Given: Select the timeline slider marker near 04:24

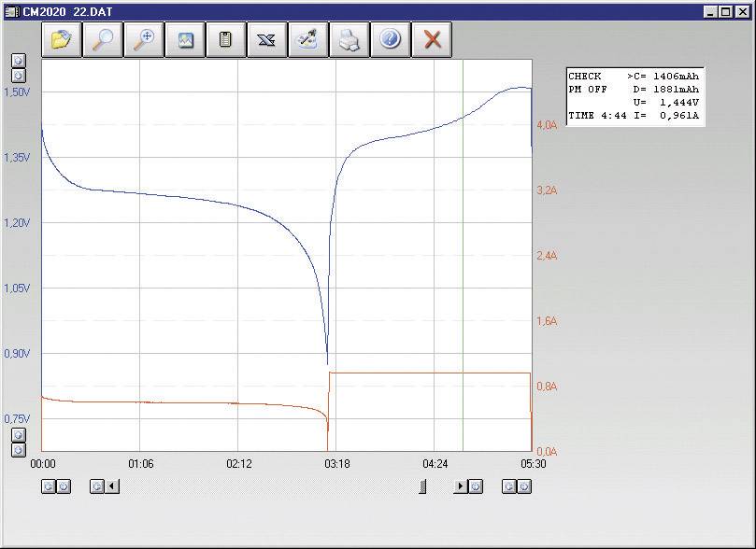Looking at the screenshot, I should tap(422, 486).
